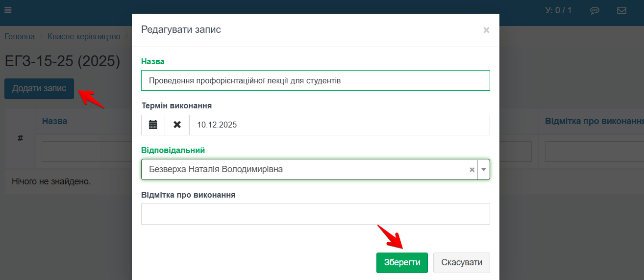Sort table by Назва column header
644x280 pixels.
[x=54, y=121]
